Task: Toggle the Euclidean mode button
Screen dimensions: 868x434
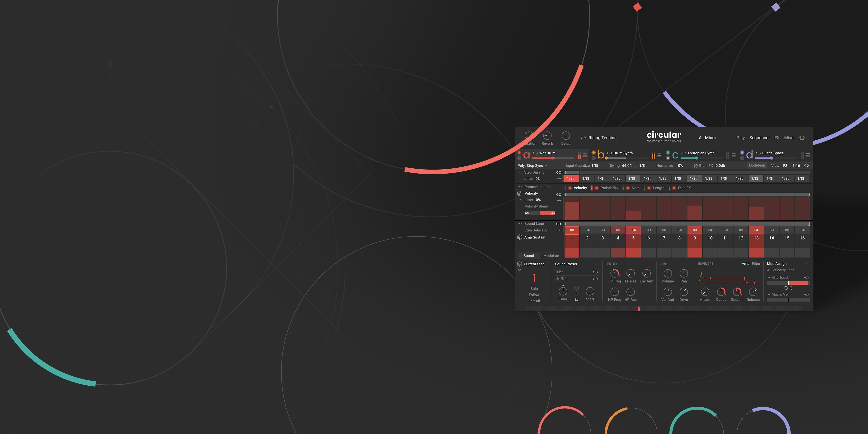Action: coord(757,165)
